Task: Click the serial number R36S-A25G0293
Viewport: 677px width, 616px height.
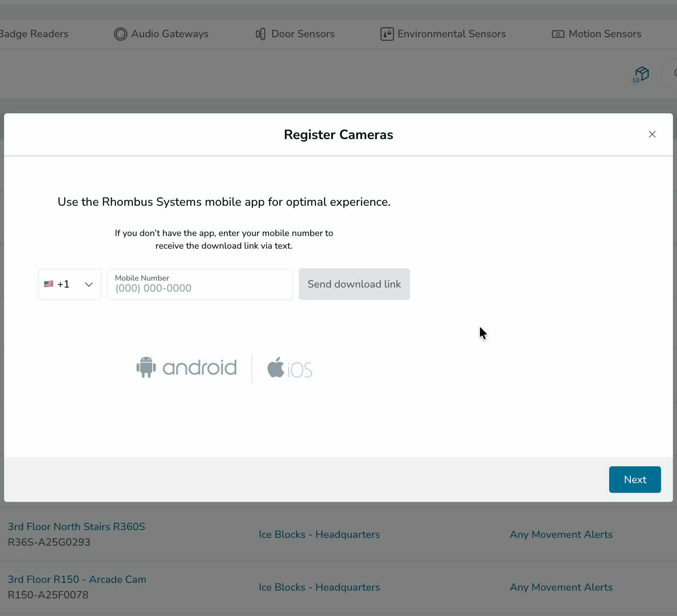Action: point(49,542)
